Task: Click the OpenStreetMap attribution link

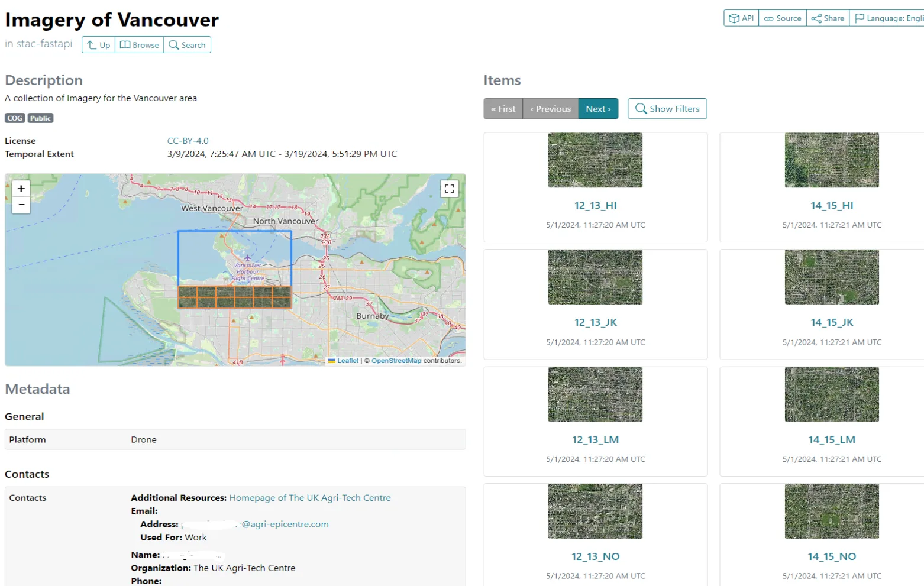Action: pyautogui.click(x=396, y=361)
